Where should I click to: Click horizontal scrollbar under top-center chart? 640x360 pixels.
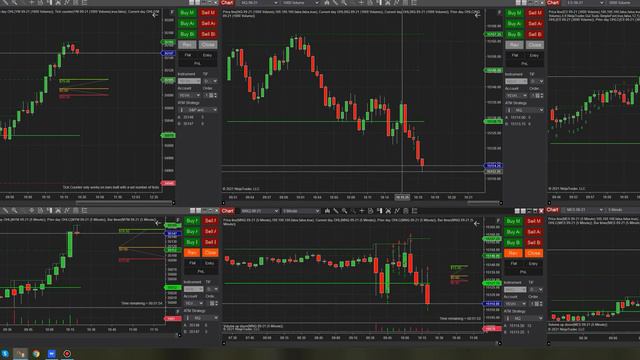(483, 203)
